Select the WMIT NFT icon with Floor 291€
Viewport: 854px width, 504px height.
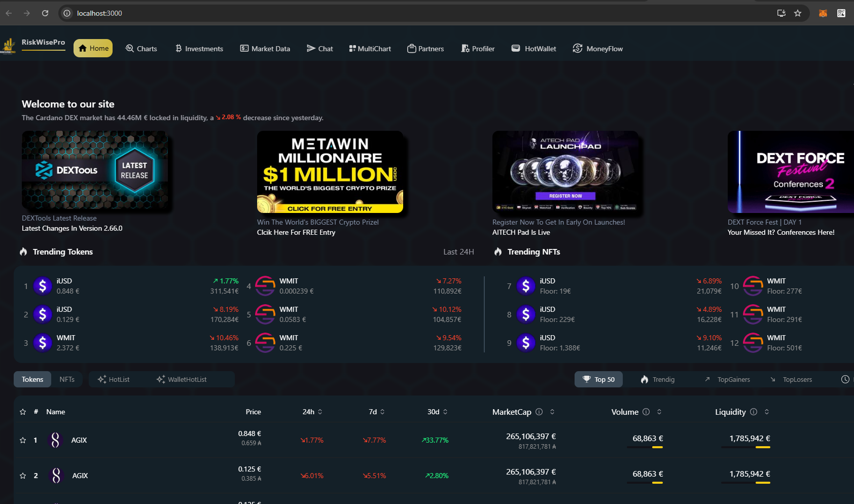(753, 314)
